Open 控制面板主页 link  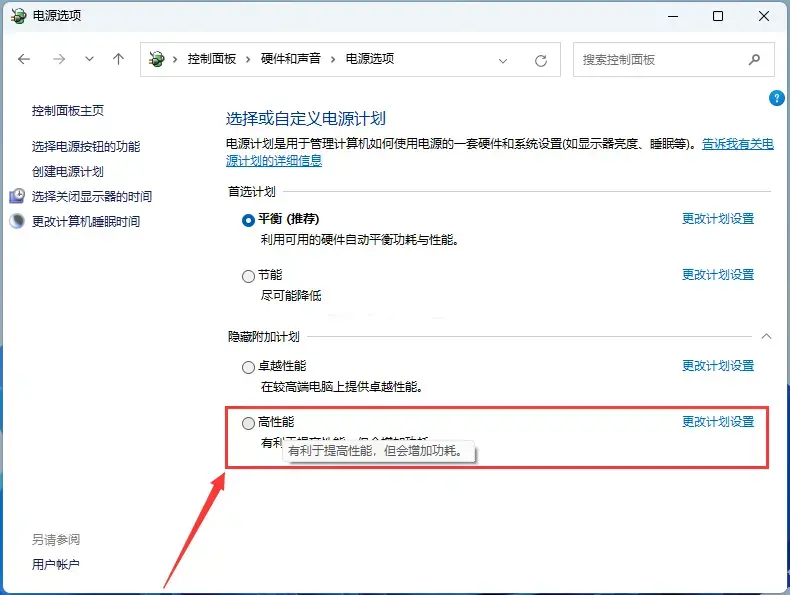[x=68, y=111]
